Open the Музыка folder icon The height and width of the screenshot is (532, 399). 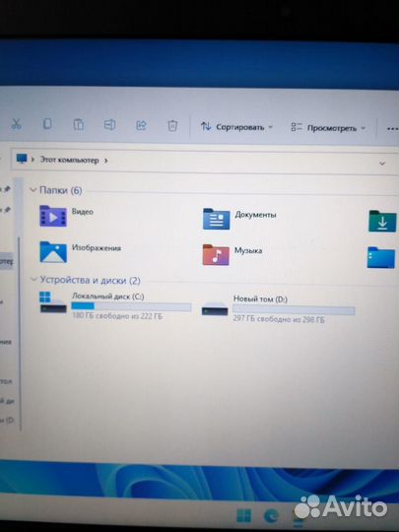click(x=216, y=254)
